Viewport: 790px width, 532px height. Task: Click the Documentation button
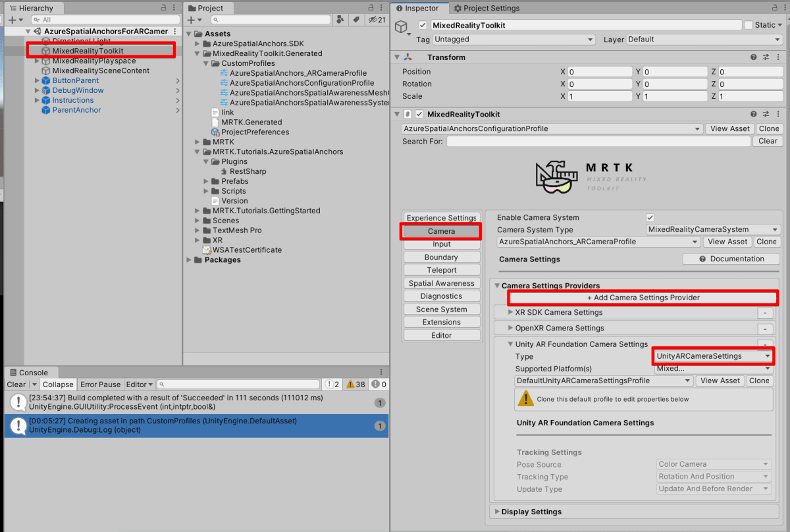point(731,259)
